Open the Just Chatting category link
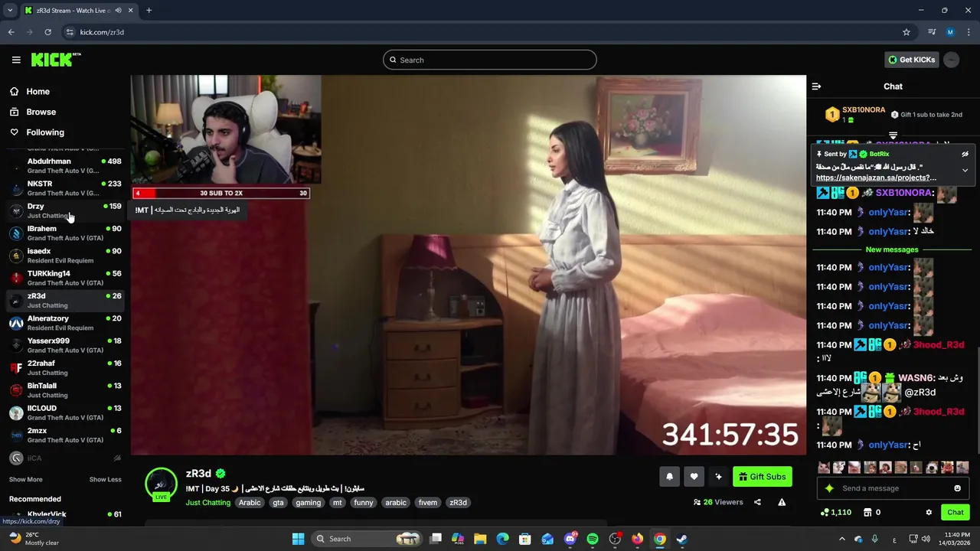 click(207, 503)
